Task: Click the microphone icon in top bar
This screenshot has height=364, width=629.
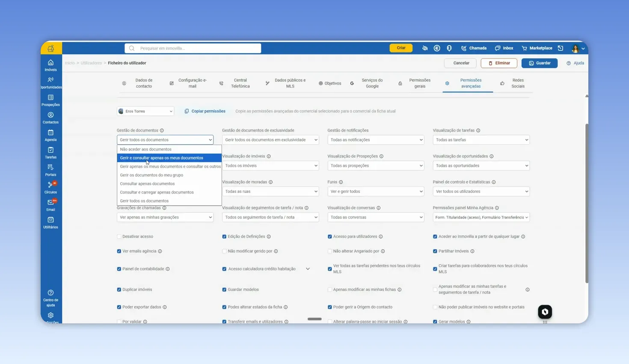Action: click(x=449, y=48)
